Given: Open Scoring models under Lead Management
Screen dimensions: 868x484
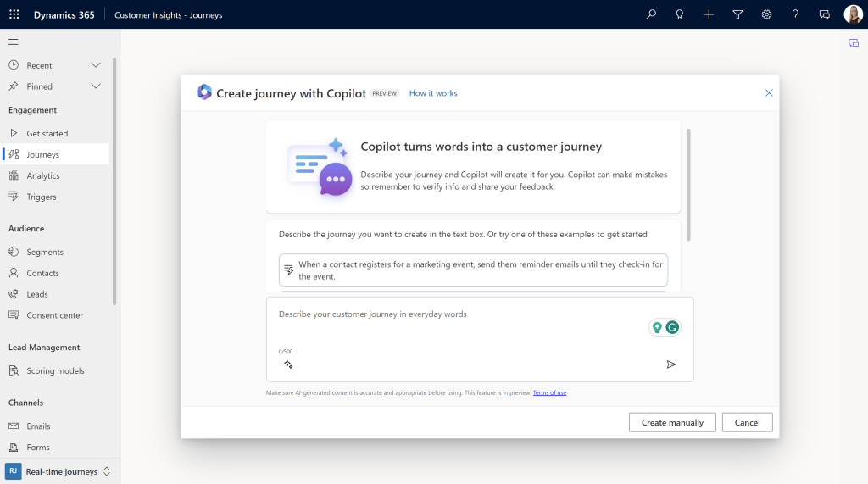Looking at the screenshot, I should coord(55,370).
